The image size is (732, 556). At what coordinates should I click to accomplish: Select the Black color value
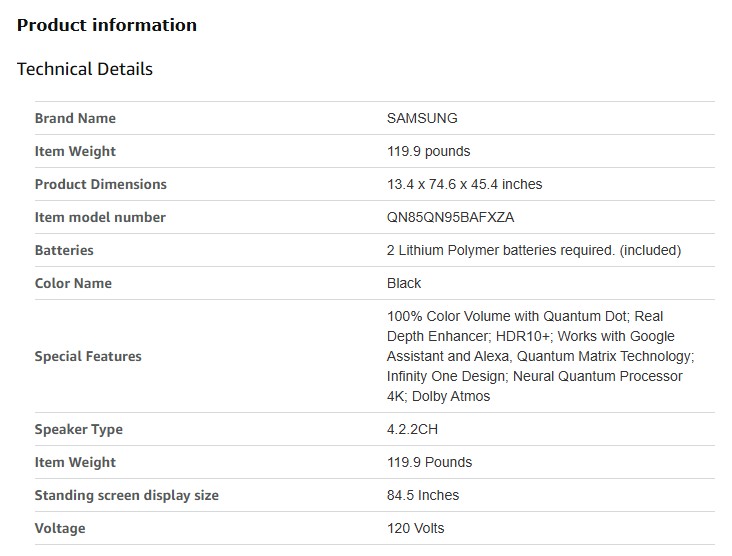coord(404,283)
